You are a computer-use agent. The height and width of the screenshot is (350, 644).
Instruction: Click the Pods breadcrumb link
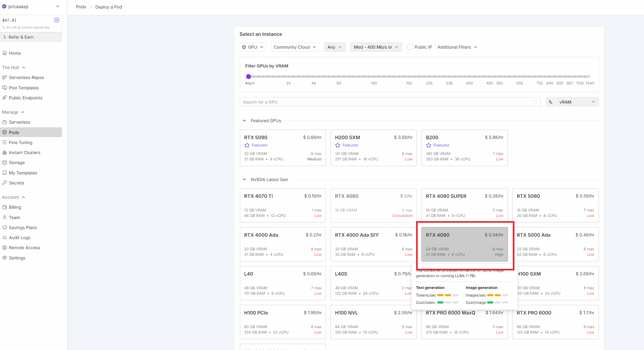[x=81, y=7]
